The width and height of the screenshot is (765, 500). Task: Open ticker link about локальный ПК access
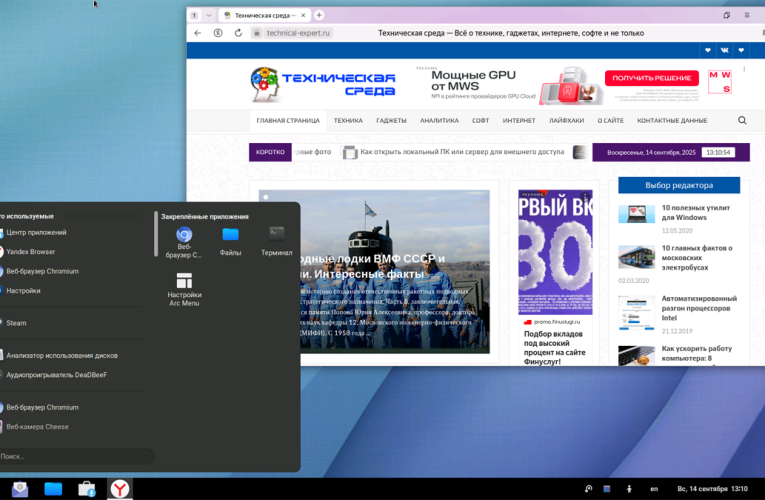click(462, 152)
